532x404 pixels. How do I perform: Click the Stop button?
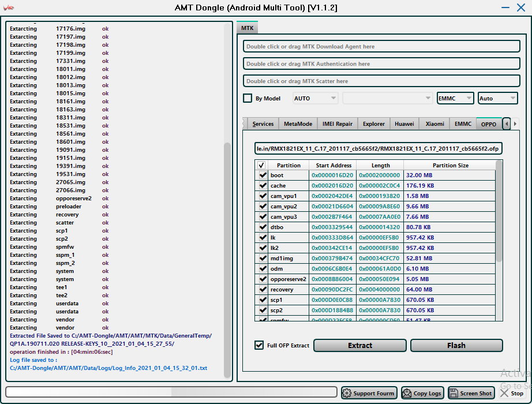point(513,393)
